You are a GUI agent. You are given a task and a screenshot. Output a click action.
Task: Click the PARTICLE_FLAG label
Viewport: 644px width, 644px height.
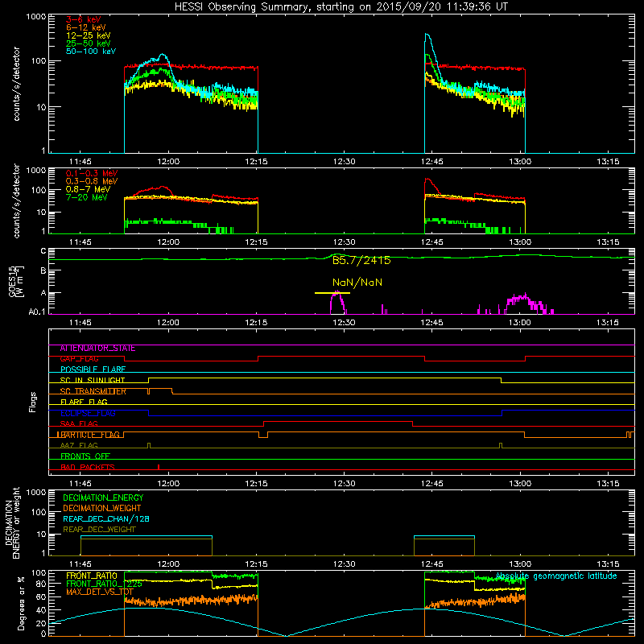89,435
